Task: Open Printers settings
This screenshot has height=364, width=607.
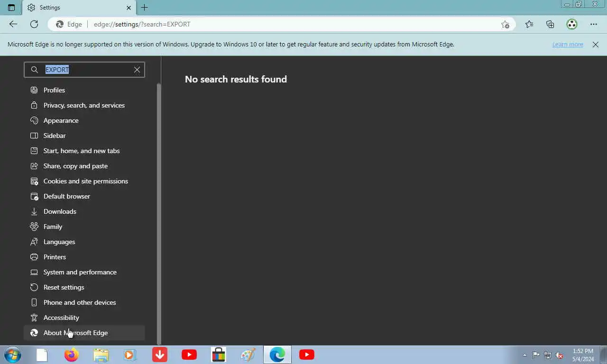Action: click(84, 257)
